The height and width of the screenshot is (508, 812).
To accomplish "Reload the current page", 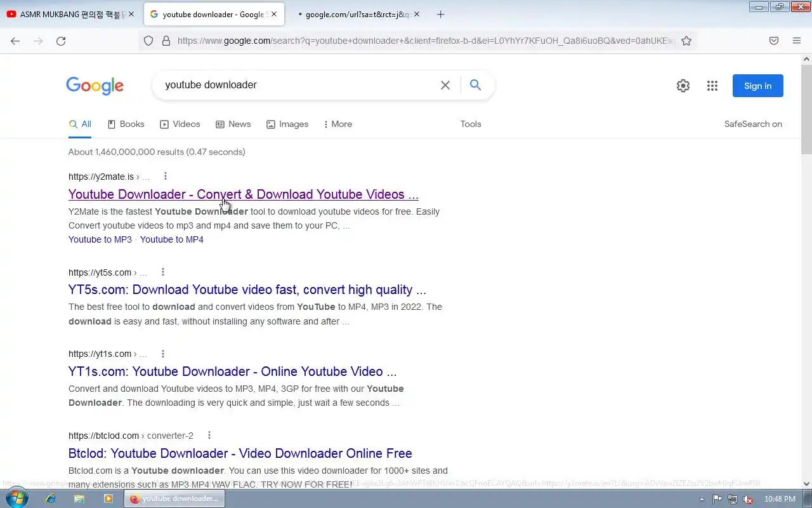I will 61,41.
